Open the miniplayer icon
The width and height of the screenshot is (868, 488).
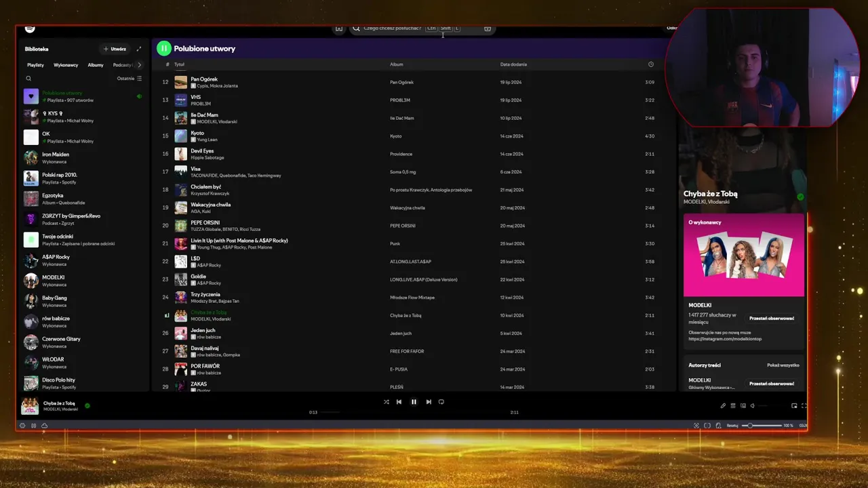coord(794,406)
